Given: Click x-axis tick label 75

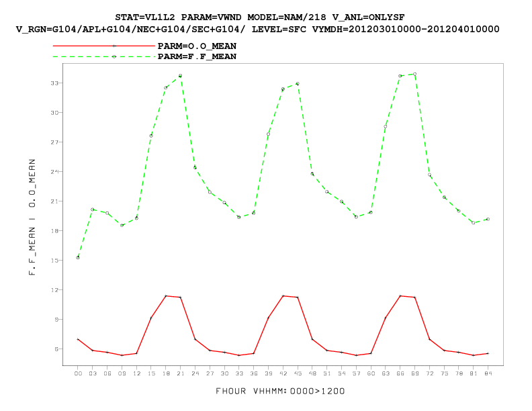Looking at the screenshot, I should click(x=444, y=373).
